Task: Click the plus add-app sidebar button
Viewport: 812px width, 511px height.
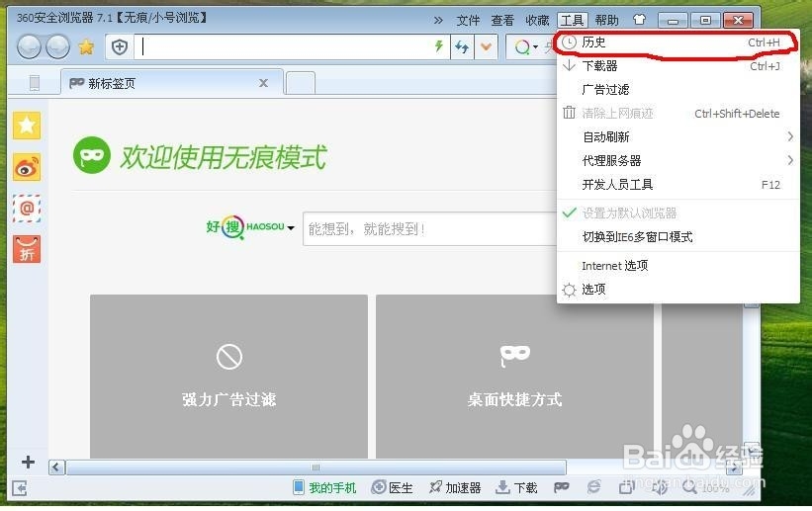Action: click(x=28, y=462)
